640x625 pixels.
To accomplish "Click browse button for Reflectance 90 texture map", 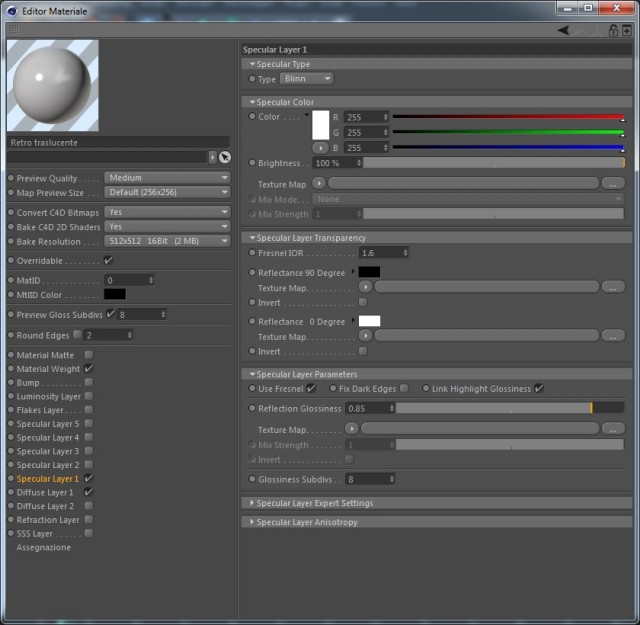I will coord(613,287).
